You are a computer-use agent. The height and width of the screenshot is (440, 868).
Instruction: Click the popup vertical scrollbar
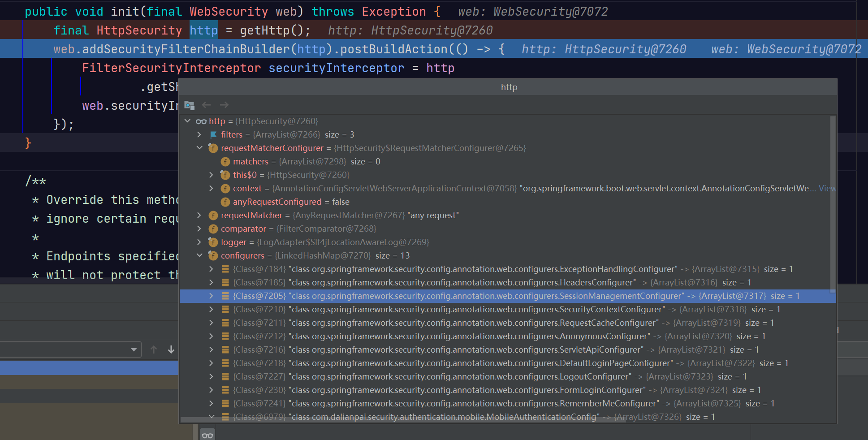(x=833, y=205)
